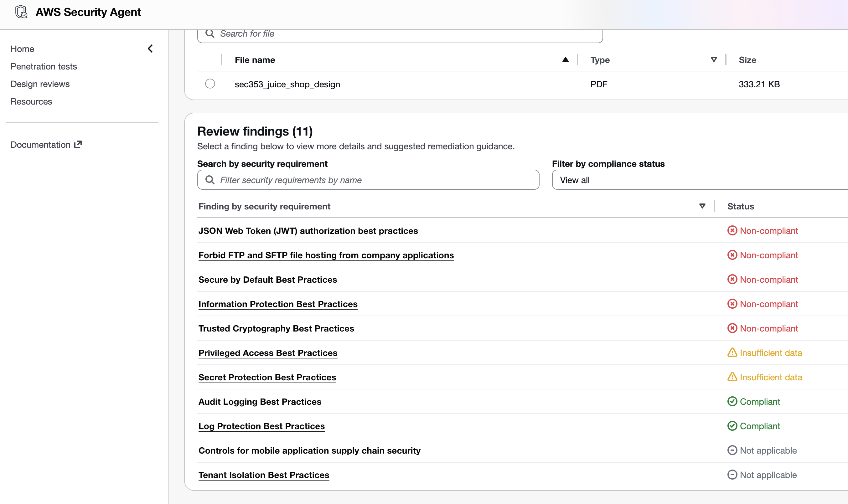Sort files by File name ascending arrow
The width and height of the screenshot is (848, 504).
565,60
